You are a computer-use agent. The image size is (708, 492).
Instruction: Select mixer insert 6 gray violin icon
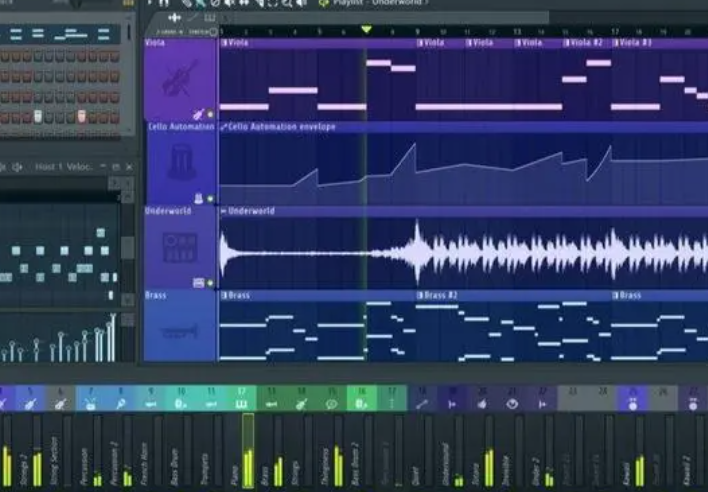61,404
